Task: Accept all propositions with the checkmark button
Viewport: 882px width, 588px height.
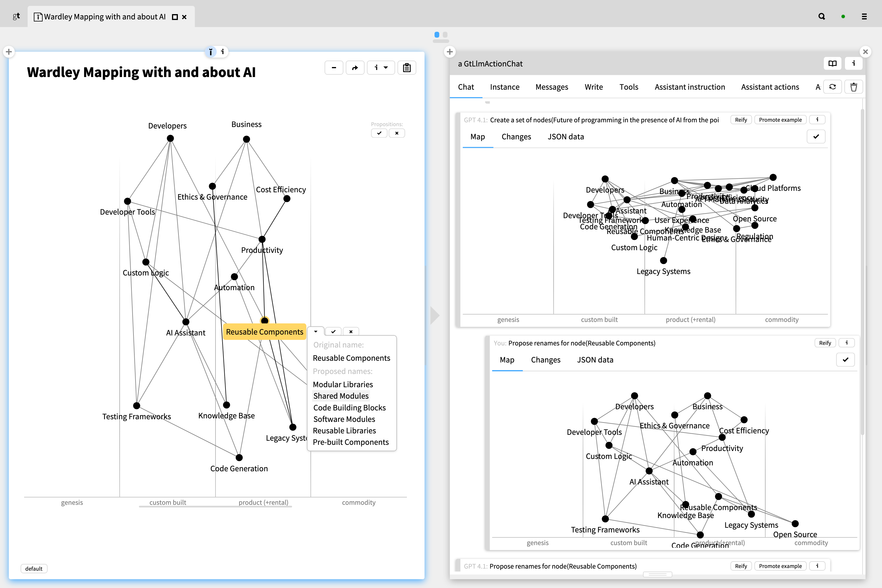Action: click(x=379, y=133)
